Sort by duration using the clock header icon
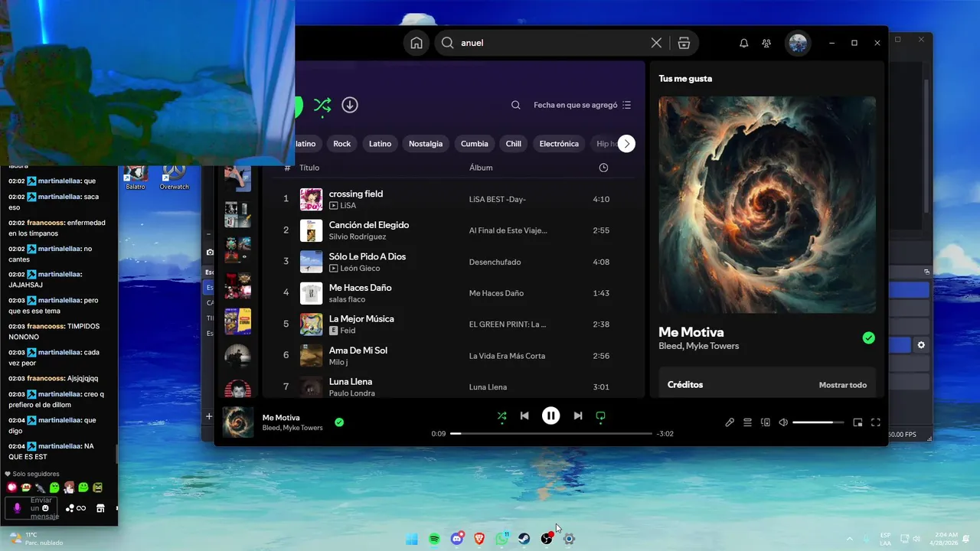Viewport: 980px width, 551px height. click(x=603, y=168)
